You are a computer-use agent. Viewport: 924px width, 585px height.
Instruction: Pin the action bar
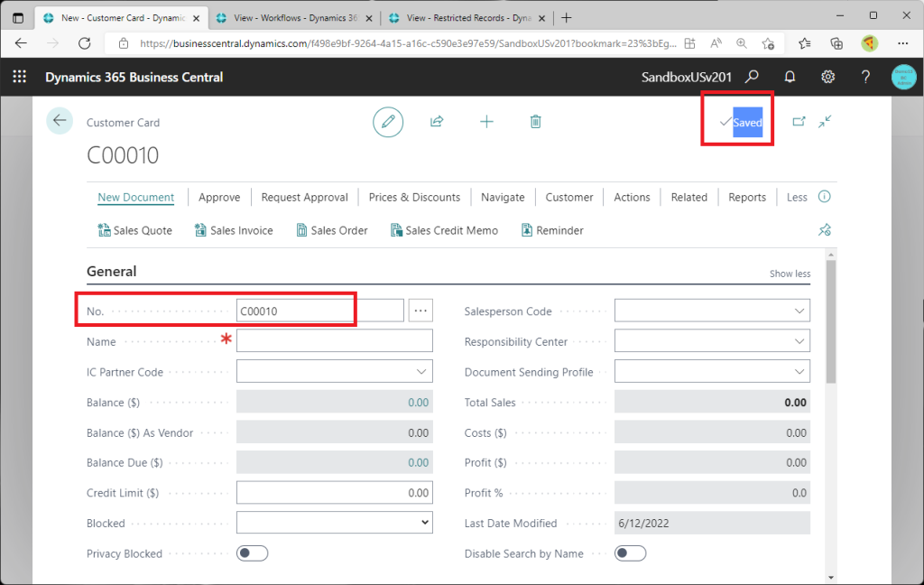click(825, 230)
